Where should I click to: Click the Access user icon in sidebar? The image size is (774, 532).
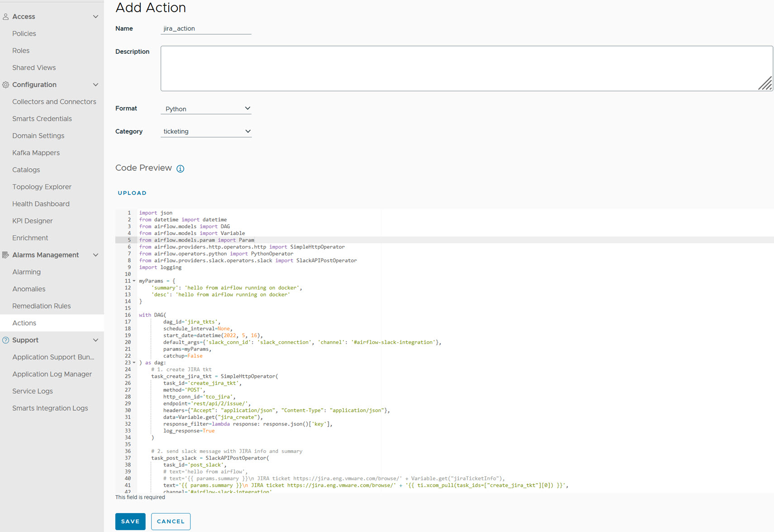(x=5, y=17)
